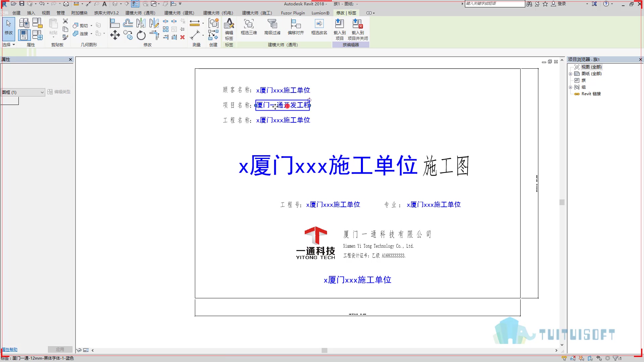Open the 连接 geometry dropdown arrow
The image size is (644, 362).
[x=91, y=34]
